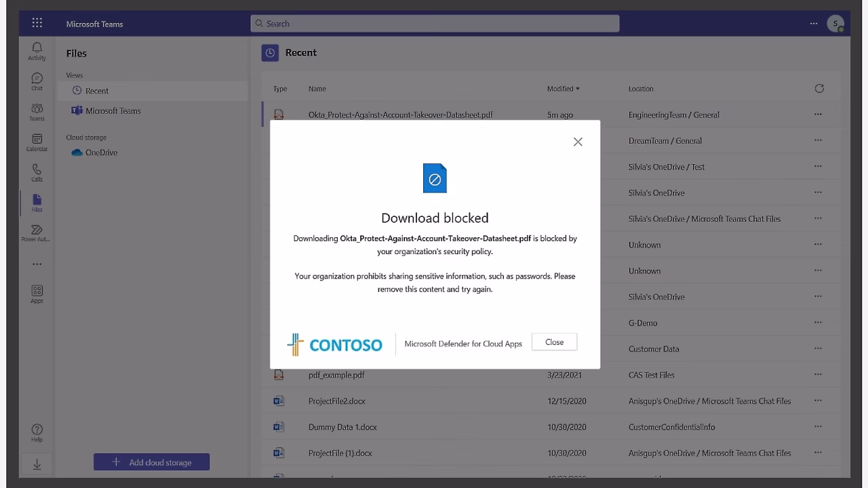This screenshot has height=488, width=868.
Task: Open more options for Dummy Data 1.docx row
Action: (x=818, y=426)
